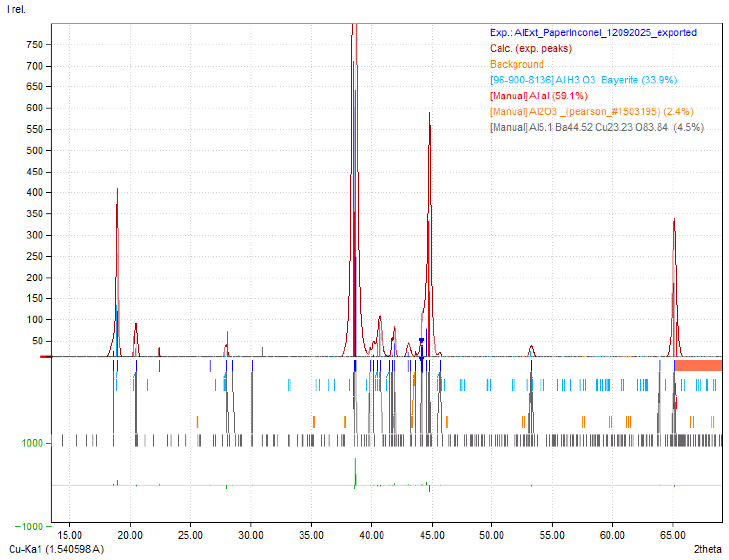Click the green 1000 difference-axis tick label
The width and height of the screenshot is (729, 560).
[x=32, y=443]
